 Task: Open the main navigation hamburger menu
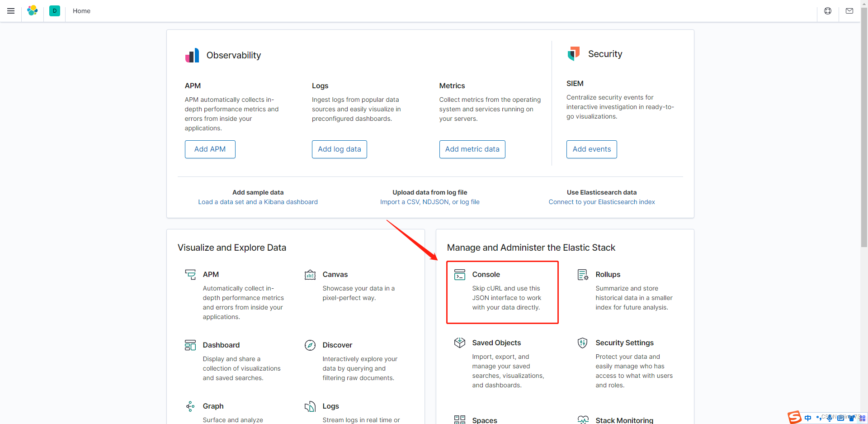11,10
